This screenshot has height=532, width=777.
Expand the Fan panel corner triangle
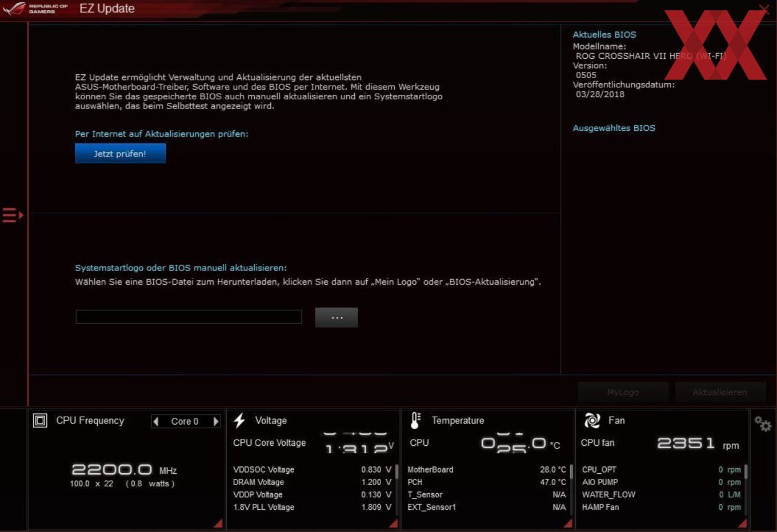click(x=742, y=523)
